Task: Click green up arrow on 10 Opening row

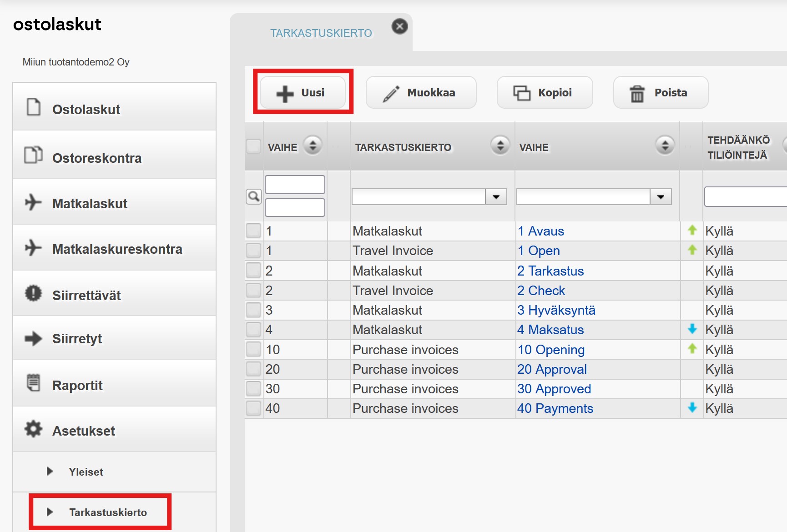Action: point(692,349)
